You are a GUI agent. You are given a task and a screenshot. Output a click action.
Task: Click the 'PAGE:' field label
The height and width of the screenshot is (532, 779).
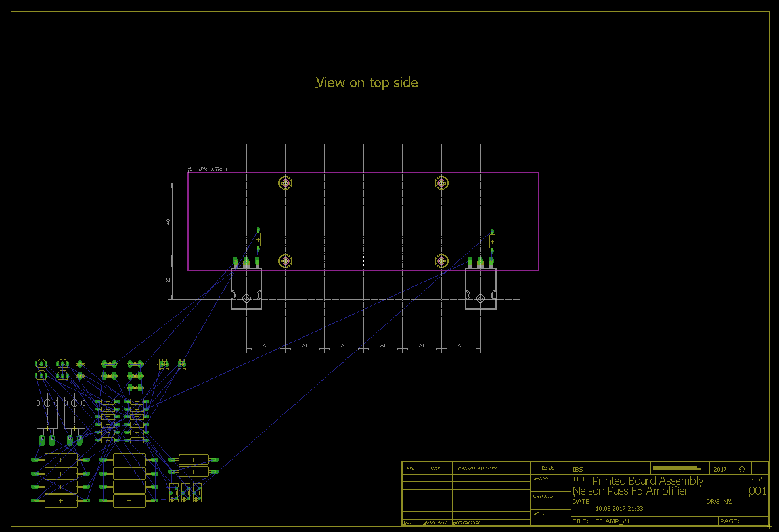tap(730, 521)
